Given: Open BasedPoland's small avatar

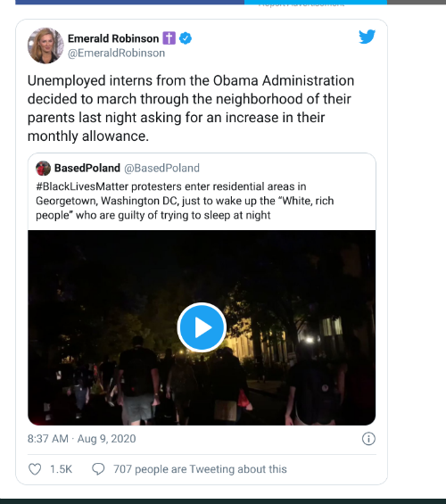Looking at the screenshot, I should (43, 168).
